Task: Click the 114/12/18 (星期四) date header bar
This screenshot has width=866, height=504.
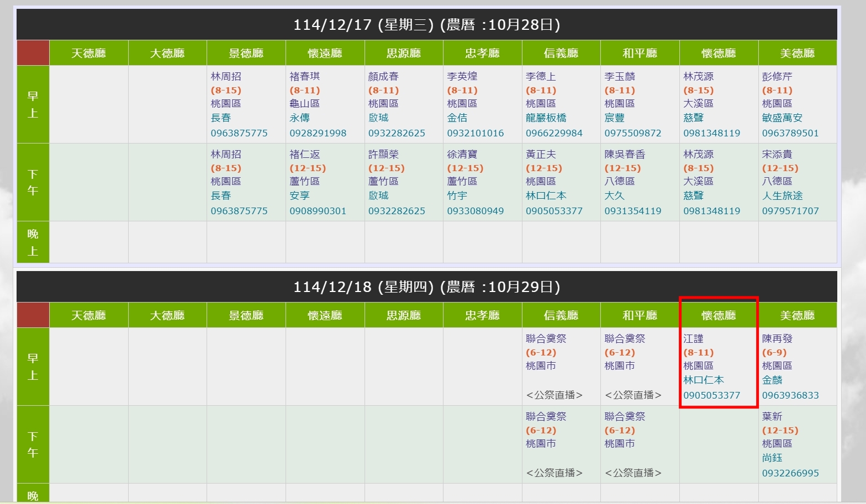Action: 426,287
